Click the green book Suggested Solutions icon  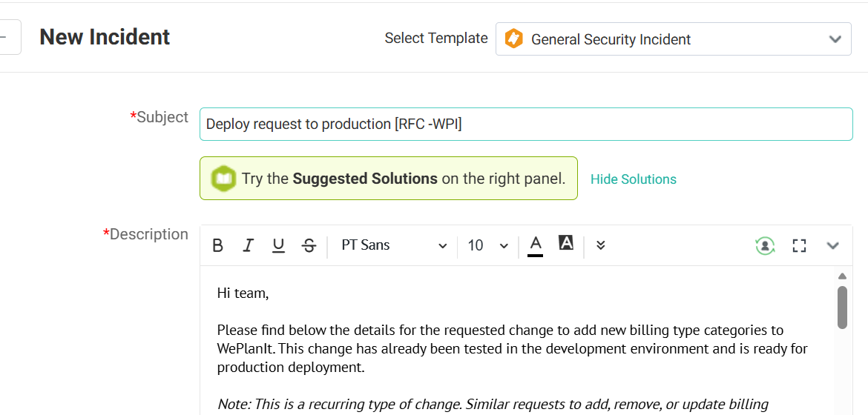(x=223, y=179)
